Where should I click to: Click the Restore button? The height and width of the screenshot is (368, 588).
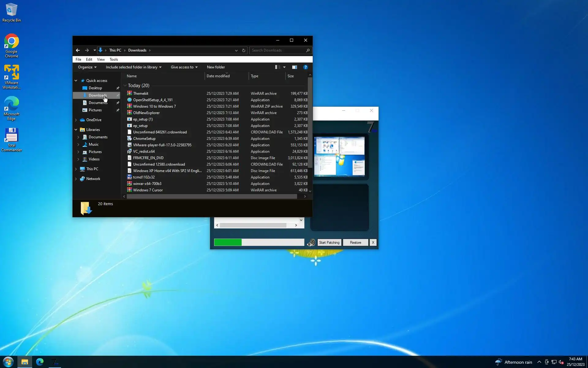point(355,243)
